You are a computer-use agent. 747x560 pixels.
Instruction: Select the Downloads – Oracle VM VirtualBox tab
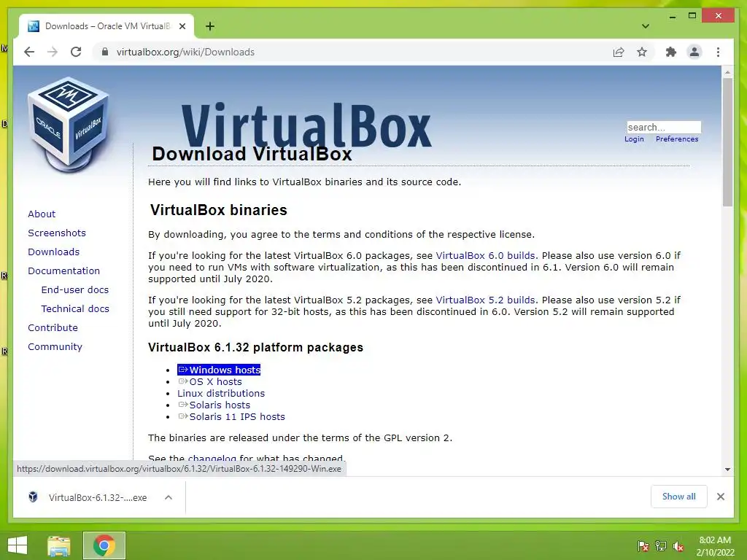(x=107, y=26)
